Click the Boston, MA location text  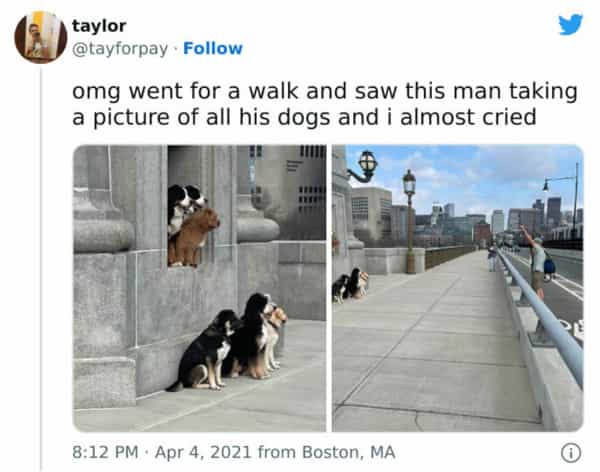coord(349,452)
